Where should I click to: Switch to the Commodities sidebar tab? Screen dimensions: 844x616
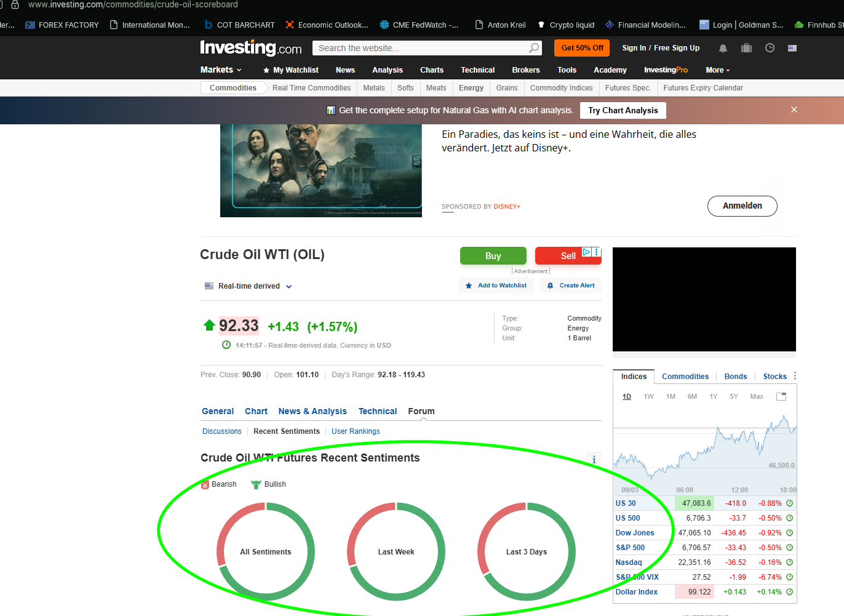pyautogui.click(x=685, y=377)
